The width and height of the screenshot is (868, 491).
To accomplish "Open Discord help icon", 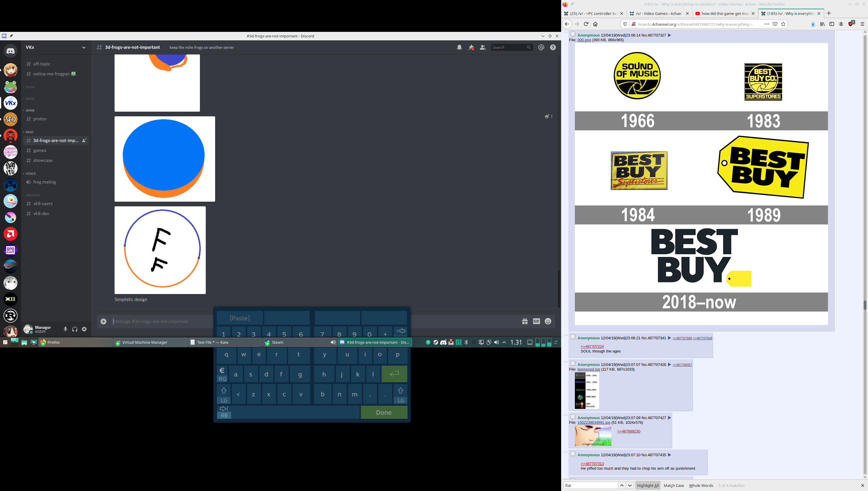I will click(553, 48).
